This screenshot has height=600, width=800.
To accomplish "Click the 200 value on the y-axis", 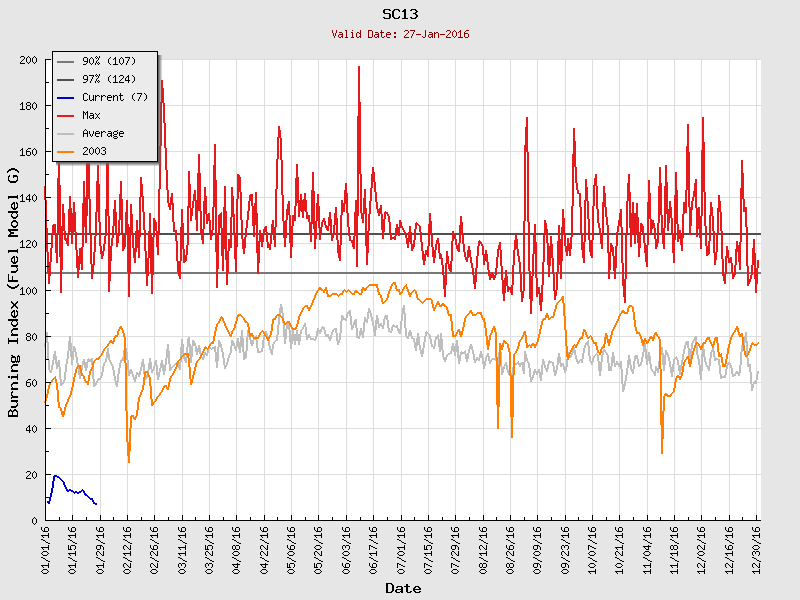I will tap(28, 60).
